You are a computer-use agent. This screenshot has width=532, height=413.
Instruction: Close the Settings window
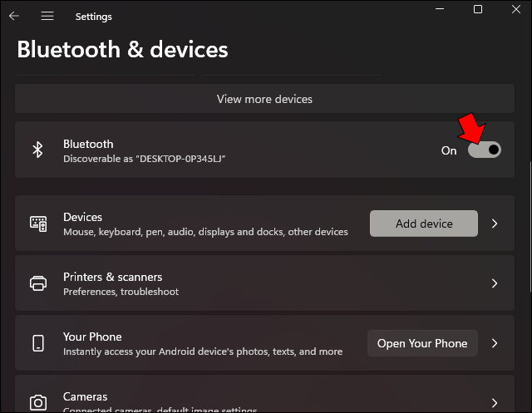pyautogui.click(x=516, y=9)
